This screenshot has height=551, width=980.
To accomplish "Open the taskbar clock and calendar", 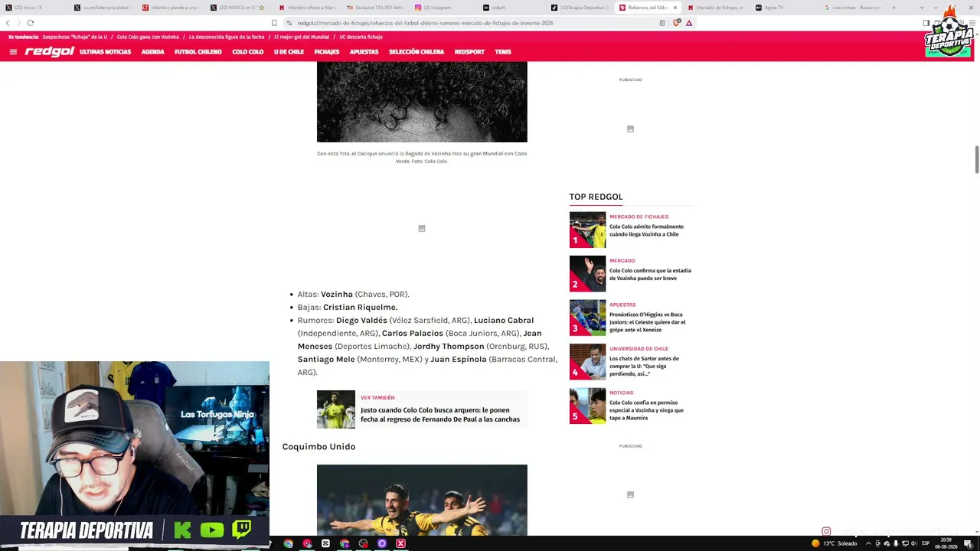I will pyautogui.click(x=946, y=543).
